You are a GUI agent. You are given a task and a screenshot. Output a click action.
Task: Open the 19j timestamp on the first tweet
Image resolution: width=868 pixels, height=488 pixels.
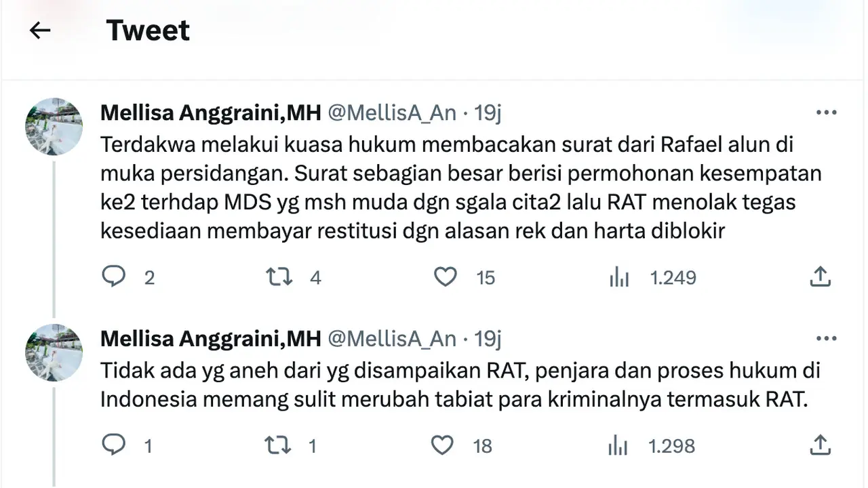click(490, 113)
